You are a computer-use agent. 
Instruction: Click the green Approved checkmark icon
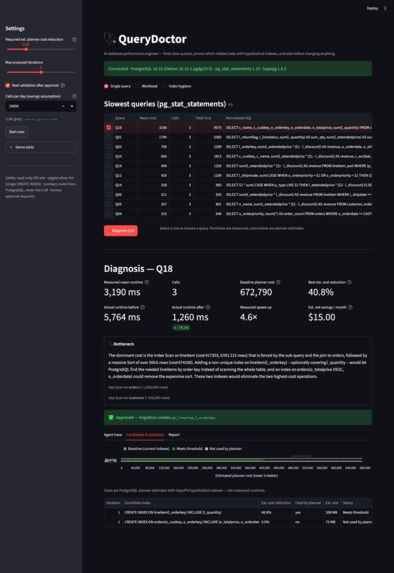(111, 417)
